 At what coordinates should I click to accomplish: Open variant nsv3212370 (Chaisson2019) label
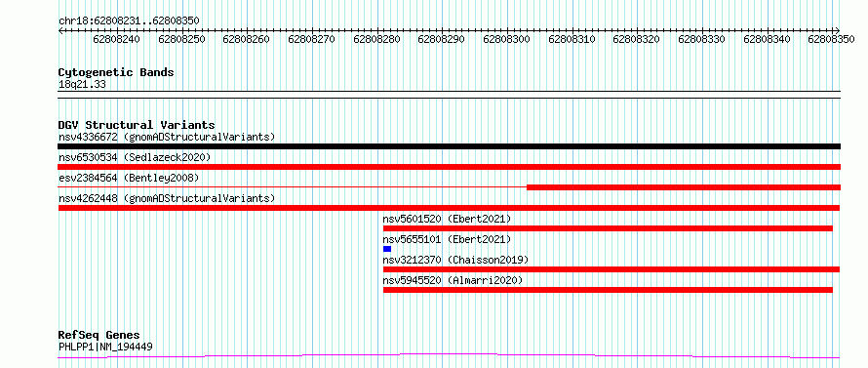456,260
